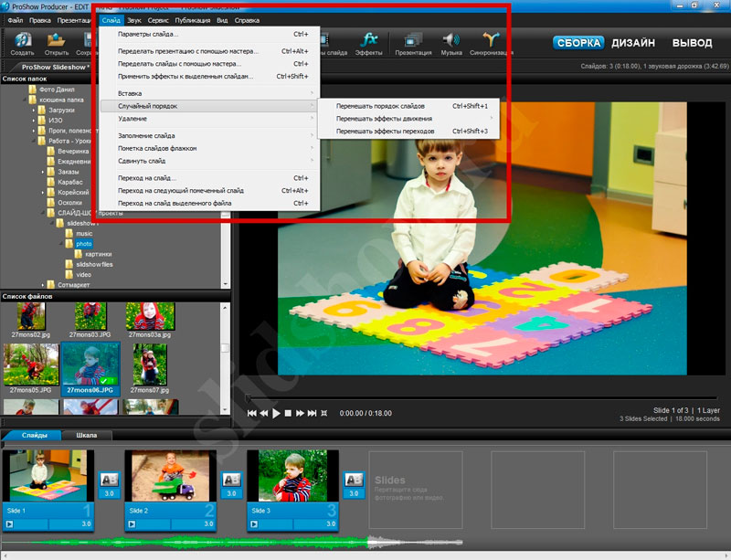Open the Сдвинуть слайд submenu
The image size is (731, 560).
tap(210, 161)
